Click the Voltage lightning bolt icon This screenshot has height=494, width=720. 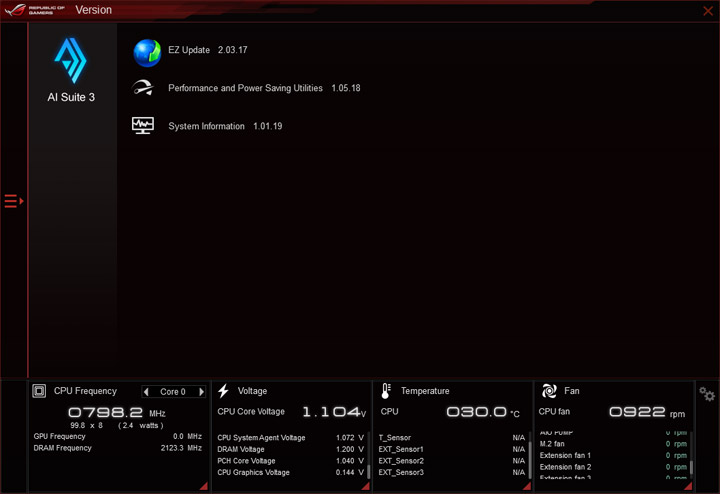[x=224, y=391]
